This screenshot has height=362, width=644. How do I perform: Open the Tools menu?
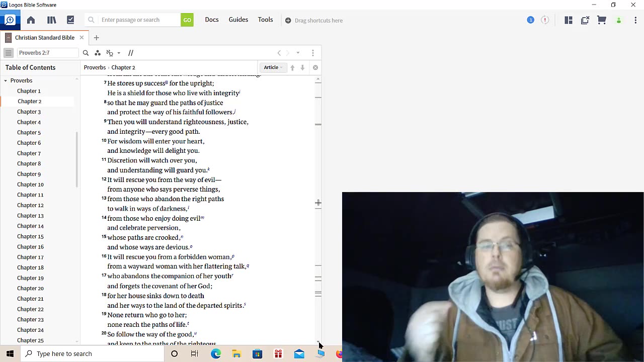pyautogui.click(x=266, y=20)
